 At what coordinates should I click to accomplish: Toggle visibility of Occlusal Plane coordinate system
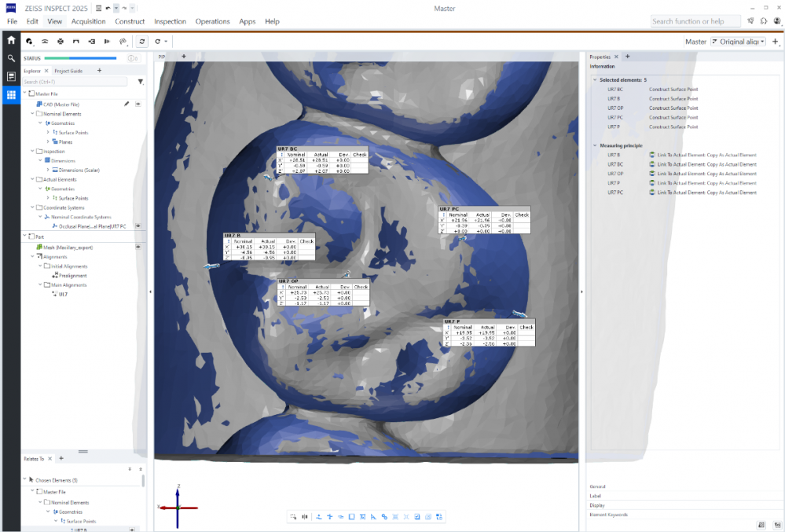138,226
